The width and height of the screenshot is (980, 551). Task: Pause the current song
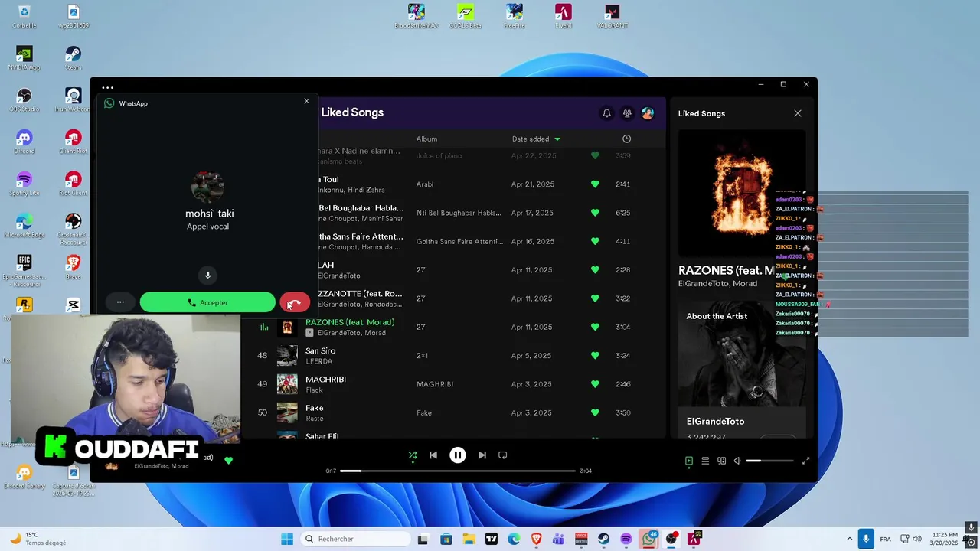458,455
